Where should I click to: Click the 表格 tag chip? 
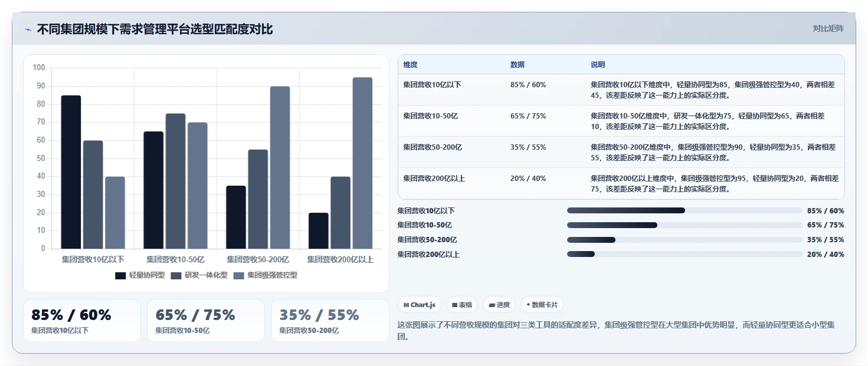coord(462,305)
